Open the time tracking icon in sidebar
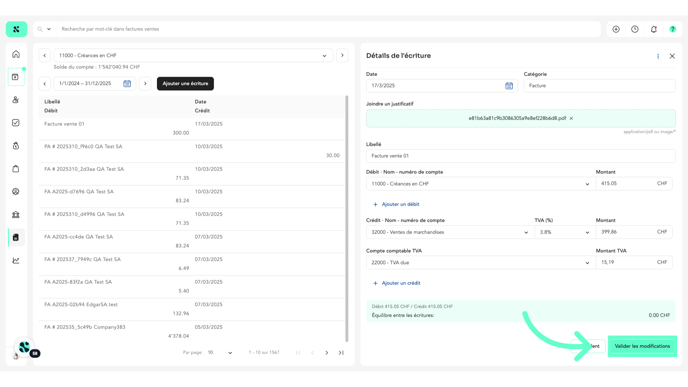688x387 pixels. (x=16, y=146)
